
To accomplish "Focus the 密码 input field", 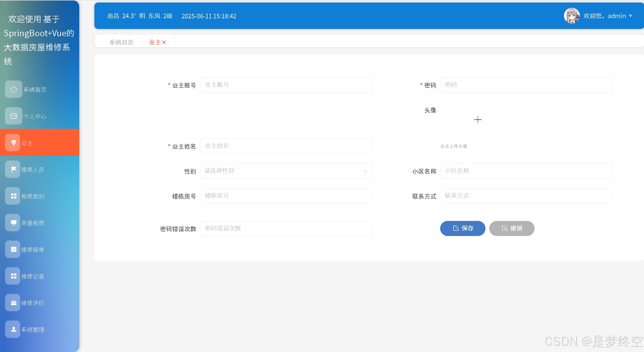I will [526, 85].
